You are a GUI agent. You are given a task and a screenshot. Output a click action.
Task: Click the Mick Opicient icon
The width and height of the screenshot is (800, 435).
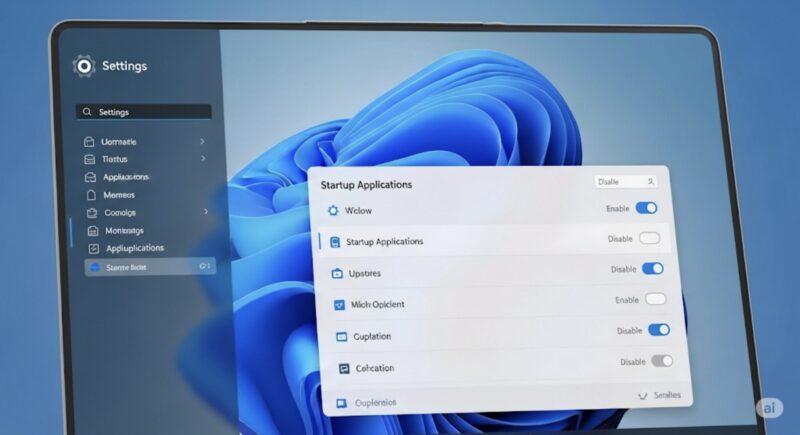tap(339, 305)
